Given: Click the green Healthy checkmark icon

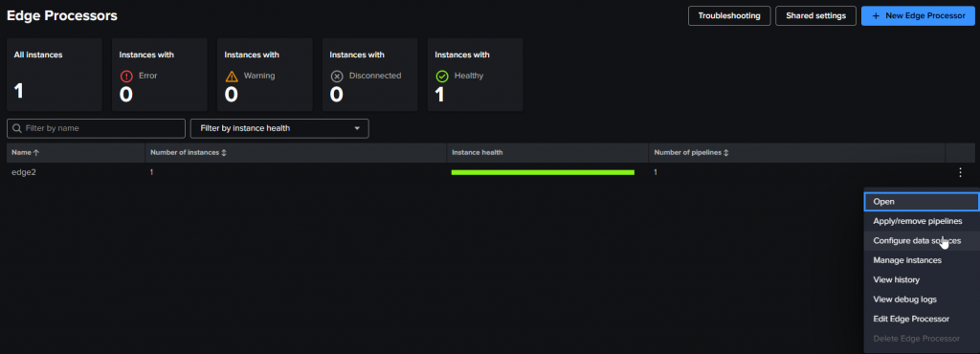Looking at the screenshot, I should 442,77.
